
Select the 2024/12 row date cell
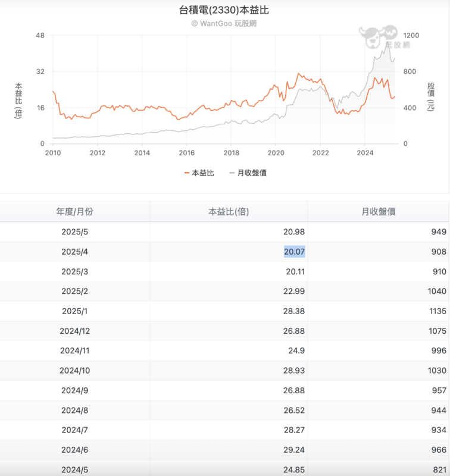(x=75, y=331)
